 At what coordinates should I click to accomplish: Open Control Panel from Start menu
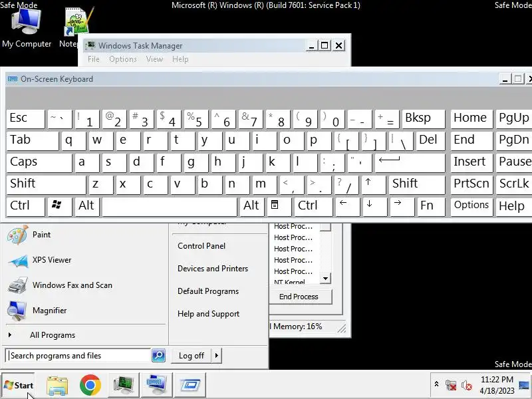201,246
